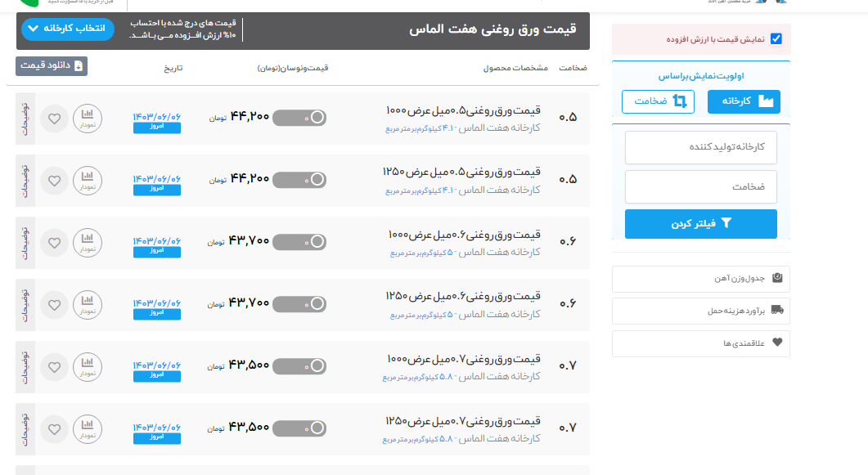
Task: Open chart for first 0.5 mil 1000 row
Action: tap(88, 118)
